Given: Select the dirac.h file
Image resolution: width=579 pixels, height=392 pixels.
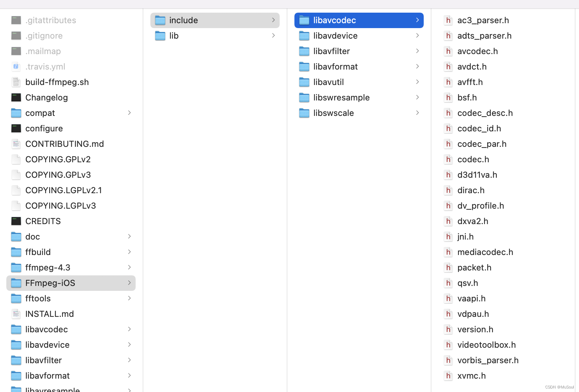Looking at the screenshot, I should (x=503, y=190).
